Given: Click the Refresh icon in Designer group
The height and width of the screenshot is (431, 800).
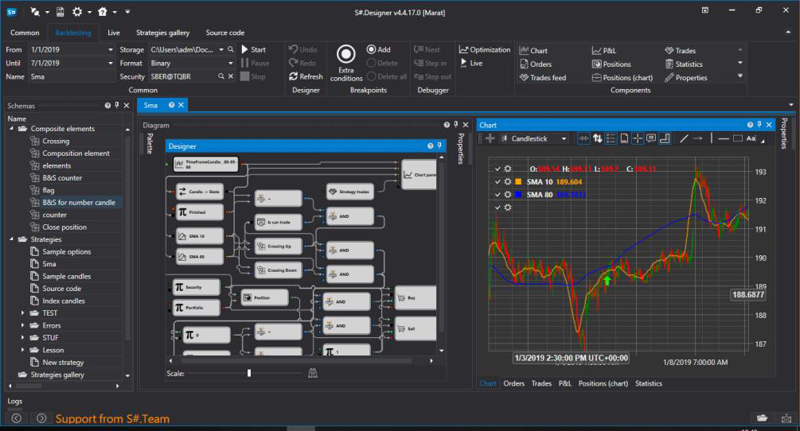Looking at the screenshot, I should click(x=305, y=77).
